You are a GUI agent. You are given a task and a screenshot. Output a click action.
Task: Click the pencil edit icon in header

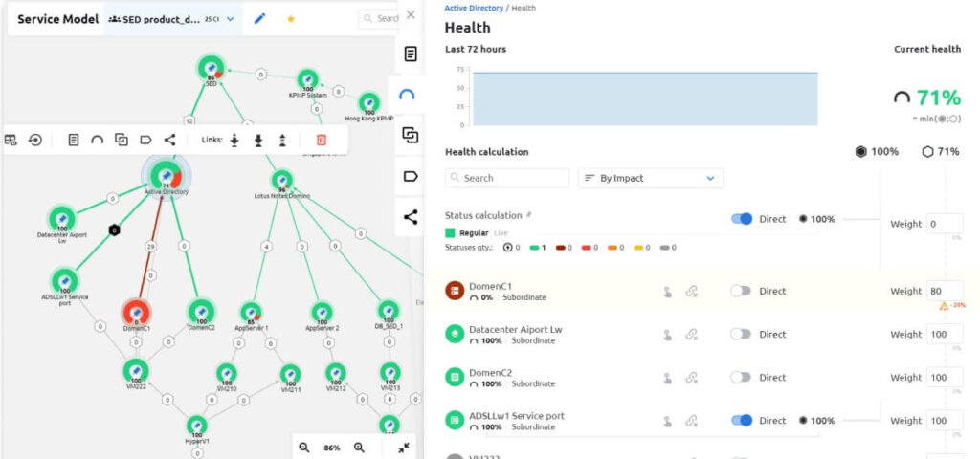(x=260, y=19)
